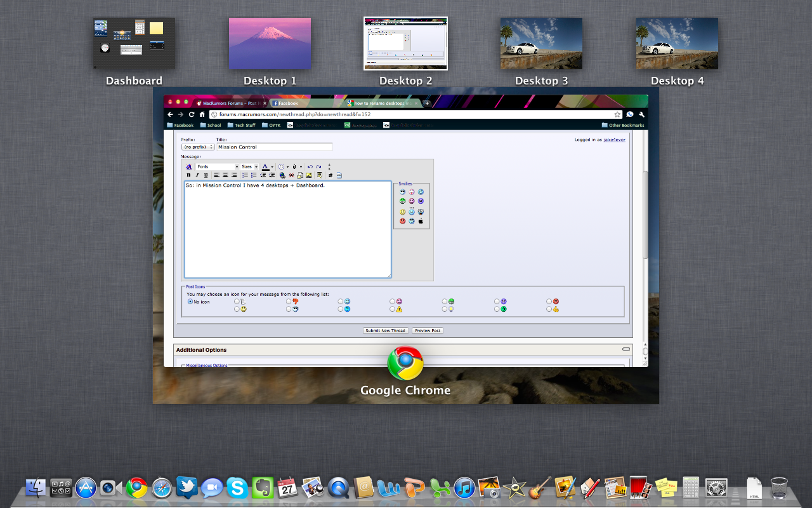
Task: Click Chrome's home button
Action: pos(202,114)
